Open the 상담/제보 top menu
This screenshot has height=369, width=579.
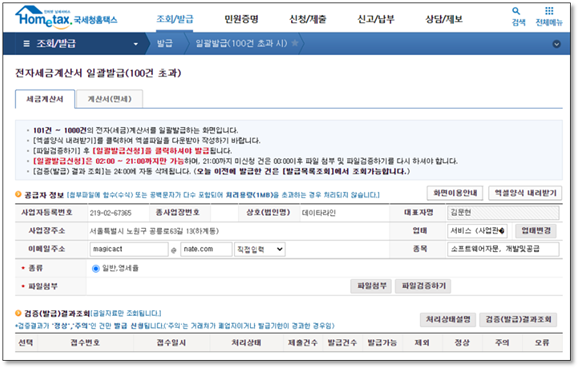click(444, 19)
